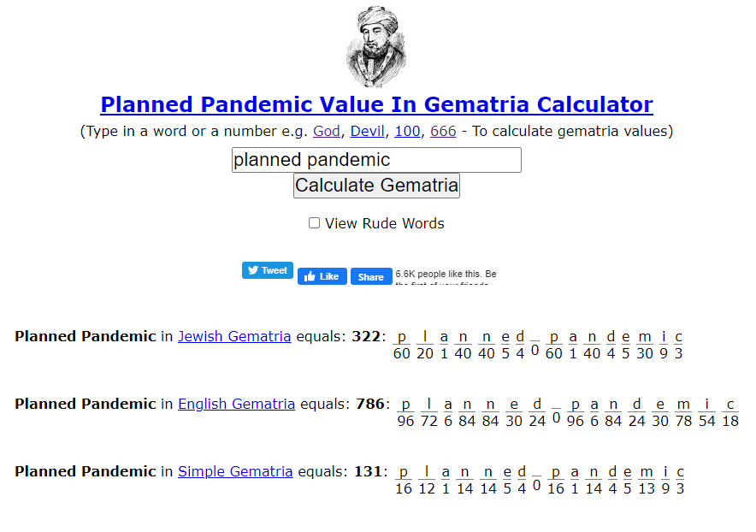Open the Jewish Gematria link
This screenshot has width=756, height=532.
coord(234,336)
